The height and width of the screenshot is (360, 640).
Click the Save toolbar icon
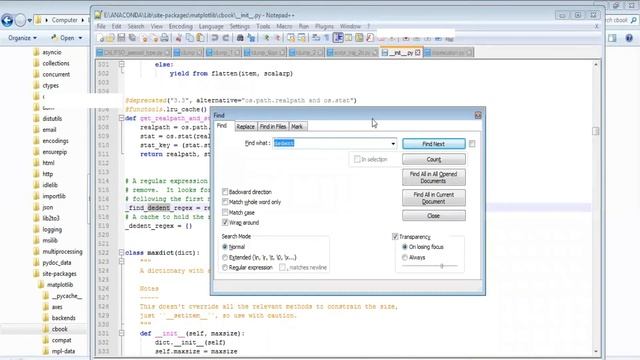[x=121, y=38]
